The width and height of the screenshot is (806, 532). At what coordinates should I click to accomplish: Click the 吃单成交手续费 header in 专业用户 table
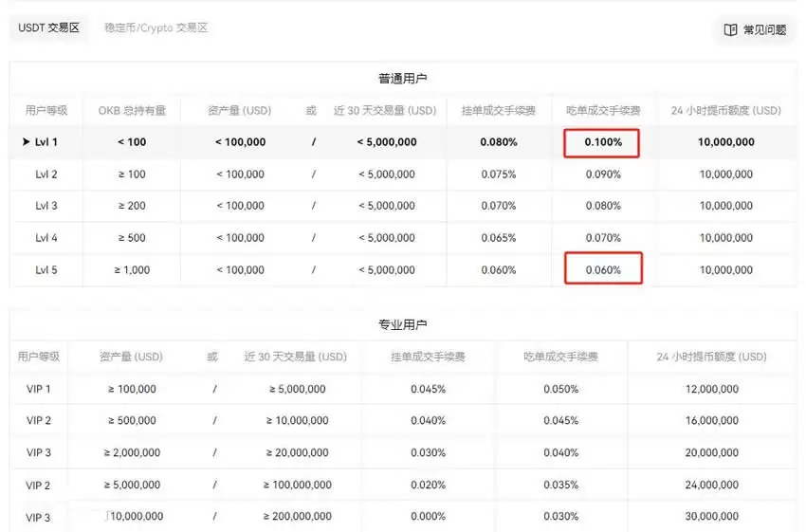click(560, 357)
